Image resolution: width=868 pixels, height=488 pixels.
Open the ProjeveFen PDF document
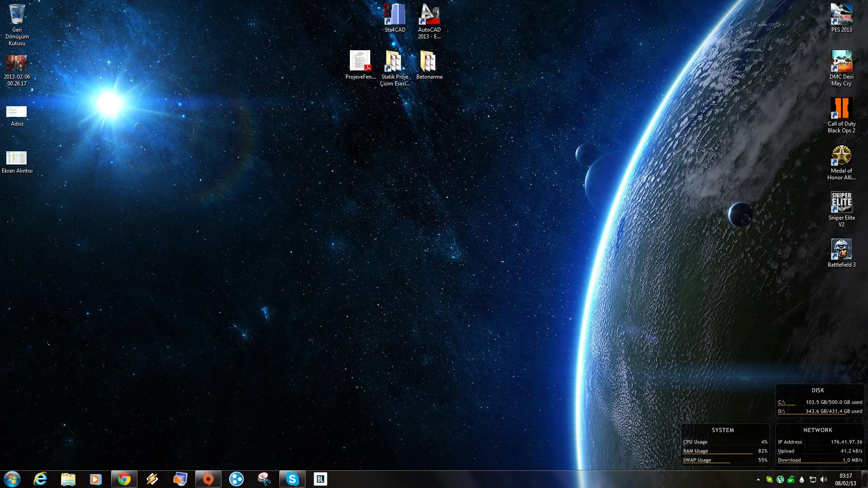pyautogui.click(x=360, y=65)
